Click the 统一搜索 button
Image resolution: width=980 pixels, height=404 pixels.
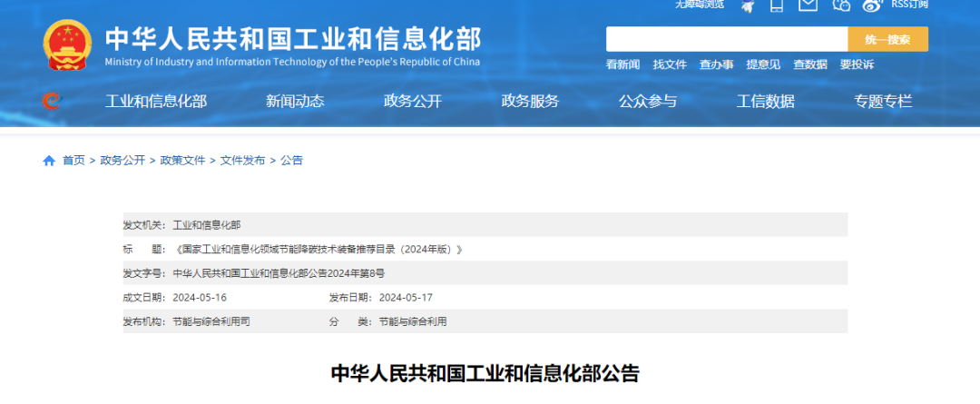tap(888, 39)
